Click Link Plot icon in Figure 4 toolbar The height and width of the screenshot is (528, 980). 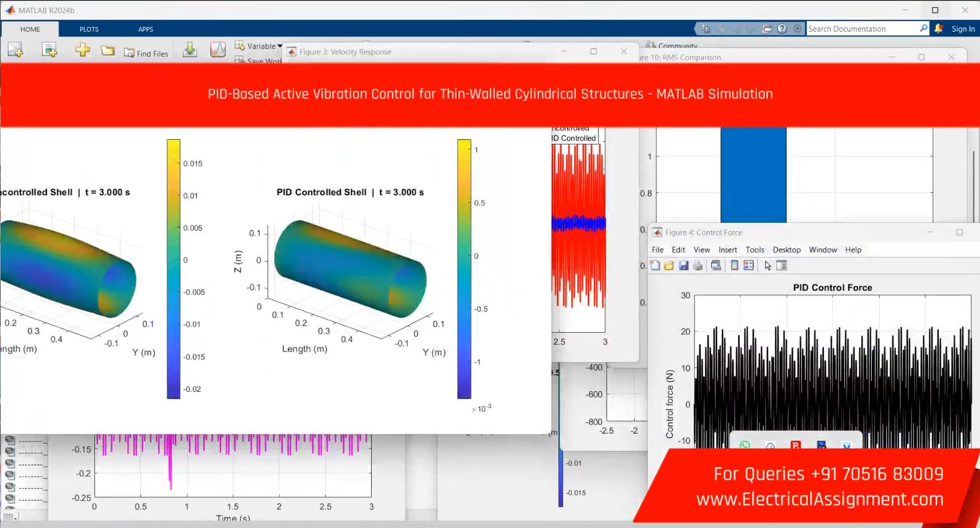tap(716, 266)
